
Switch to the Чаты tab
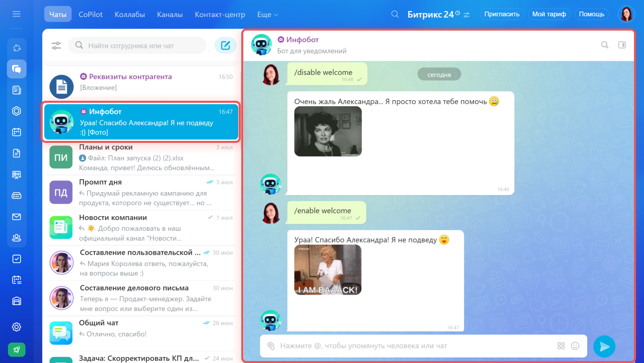coord(58,14)
